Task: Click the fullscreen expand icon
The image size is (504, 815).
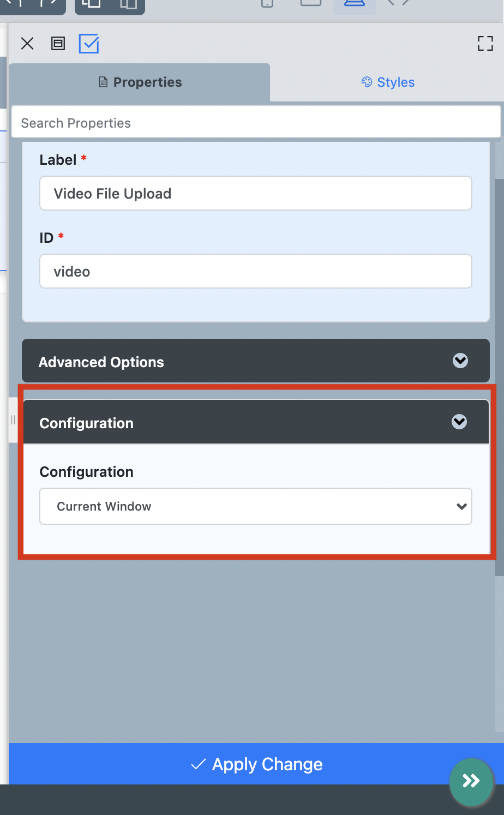Action: click(485, 44)
